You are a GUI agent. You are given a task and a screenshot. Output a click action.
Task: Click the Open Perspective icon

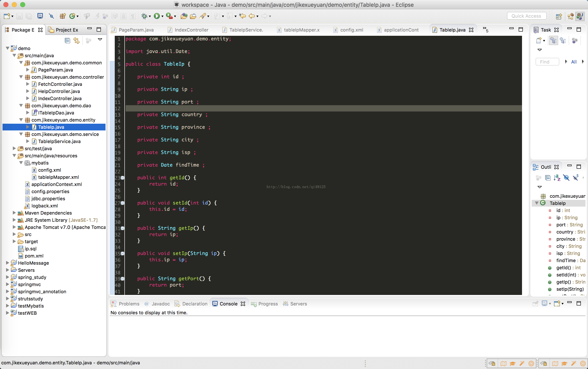tap(559, 16)
